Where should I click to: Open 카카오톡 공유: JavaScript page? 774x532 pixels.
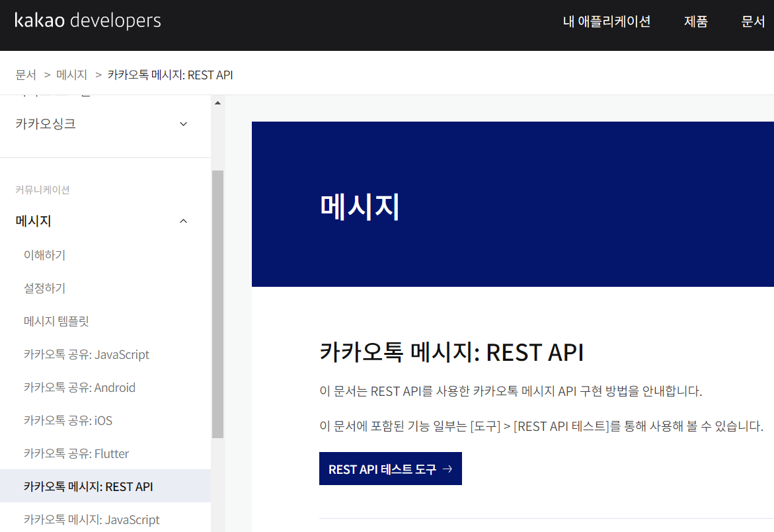[x=87, y=354]
